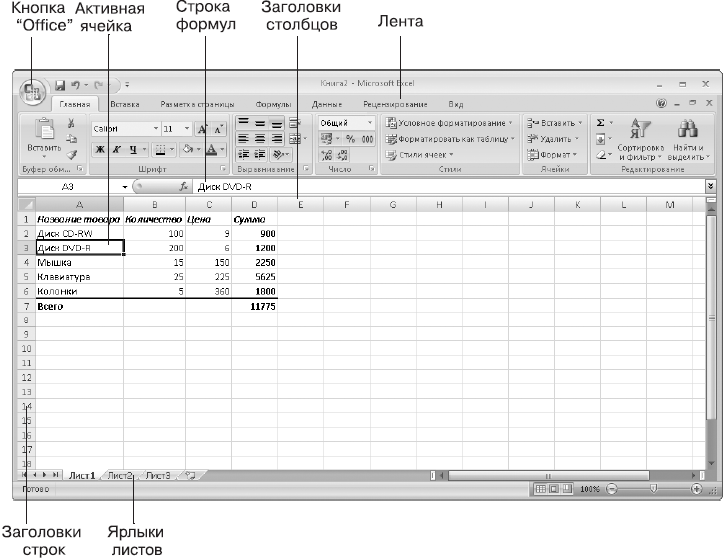The height and width of the screenshot is (560, 723).
Task: Increase cell indent
Action: click(x=260, y=155)
